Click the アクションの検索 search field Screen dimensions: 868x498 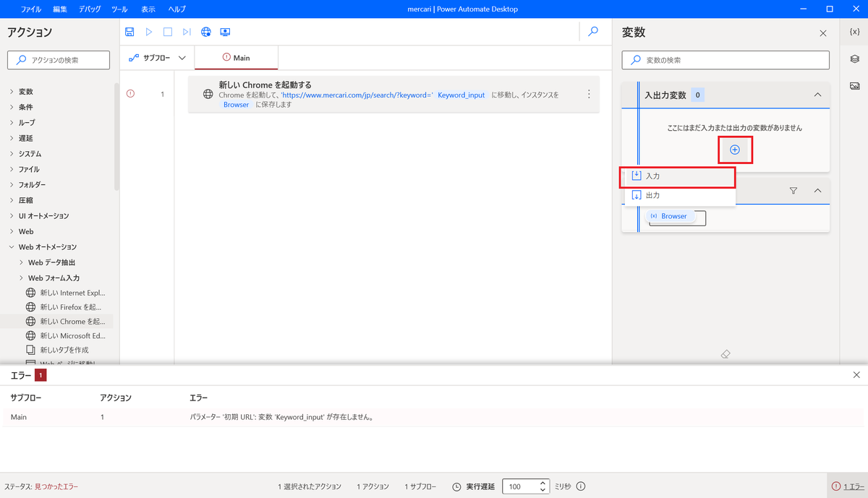tap(59, 60)
